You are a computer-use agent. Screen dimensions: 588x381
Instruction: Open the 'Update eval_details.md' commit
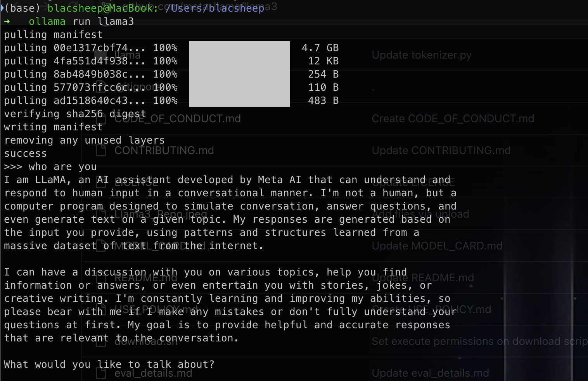click(430, 373)
